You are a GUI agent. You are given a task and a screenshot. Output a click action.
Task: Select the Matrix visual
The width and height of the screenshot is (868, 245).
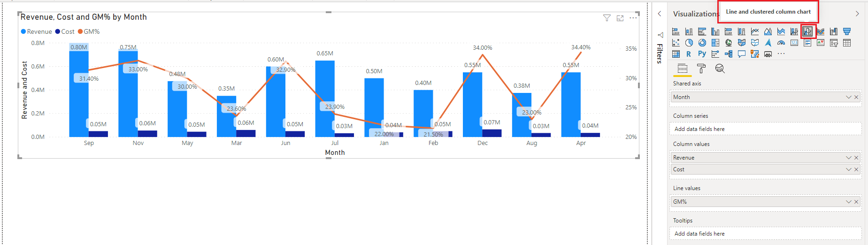676,54
